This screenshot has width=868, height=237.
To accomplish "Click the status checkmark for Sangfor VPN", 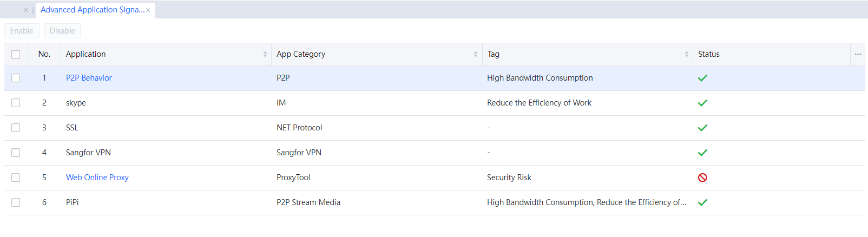I will (702, 153).
